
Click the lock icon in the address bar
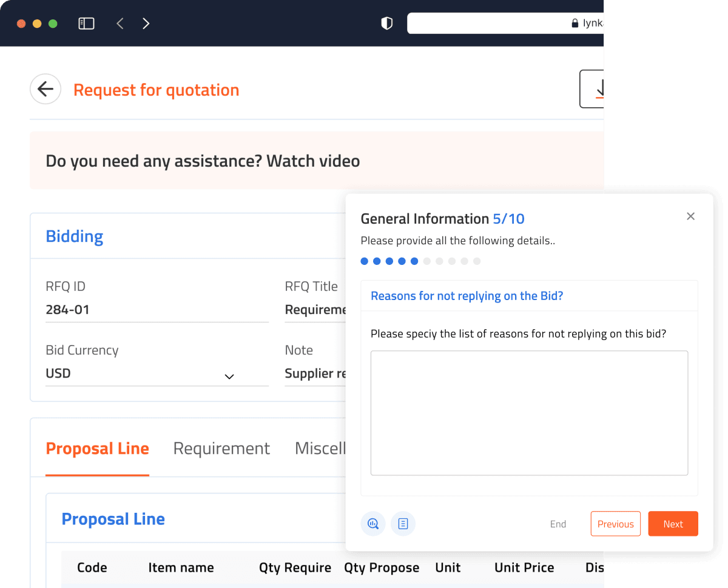tap(575, 24)
